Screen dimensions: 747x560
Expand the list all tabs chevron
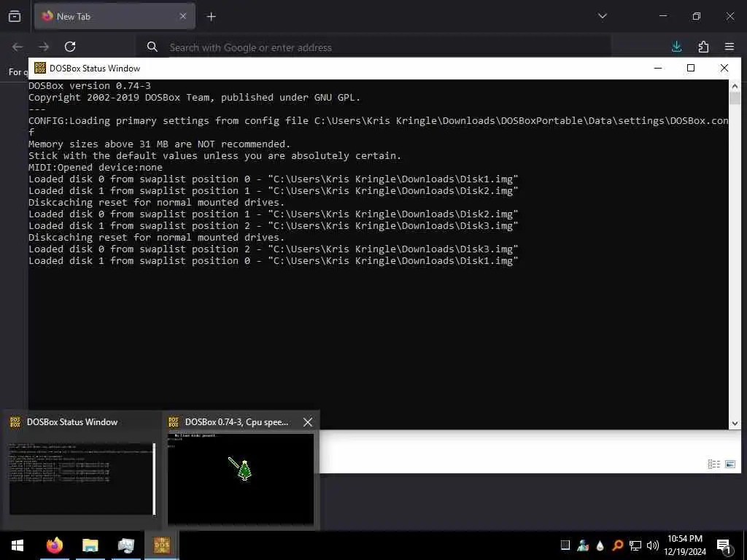tap(602, 16)
